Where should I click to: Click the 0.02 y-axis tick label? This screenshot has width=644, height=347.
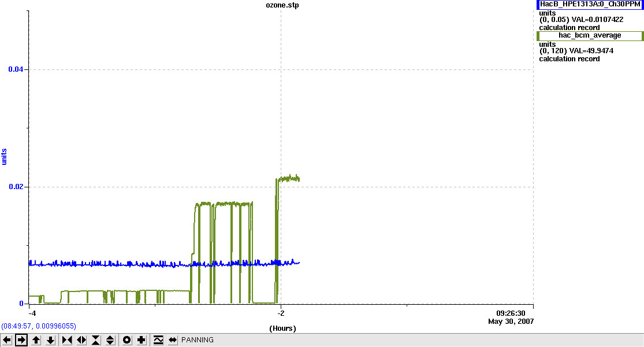pyautogui.click(x=16, y=187)
